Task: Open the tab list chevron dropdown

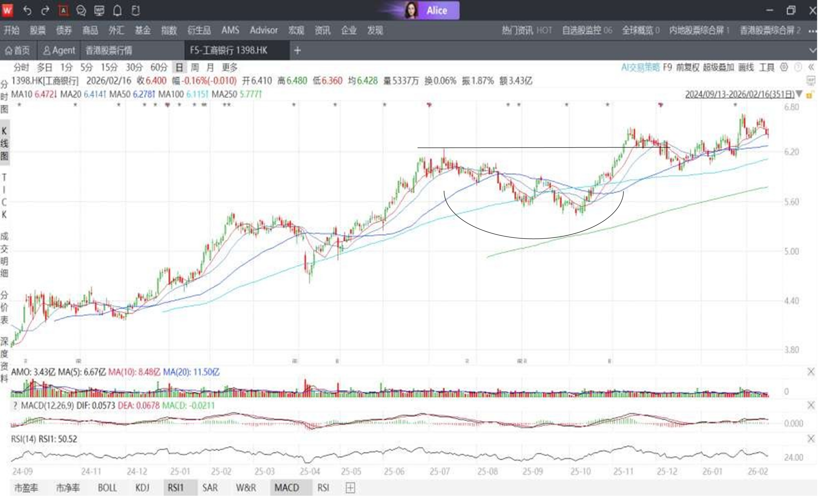Action: [813, 50]
